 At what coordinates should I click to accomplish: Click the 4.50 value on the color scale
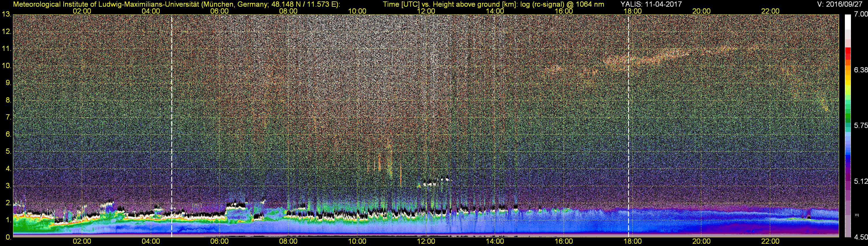pyautogui.click(x=860, y=237)
